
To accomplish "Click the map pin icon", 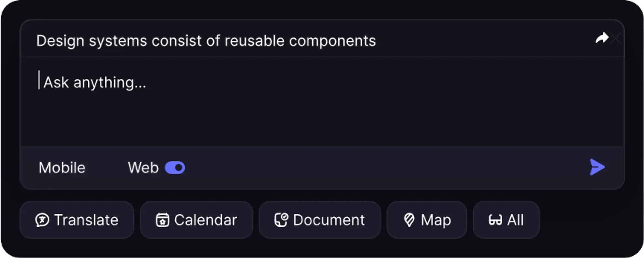I will pyautogui.click(x=409, y=220).
